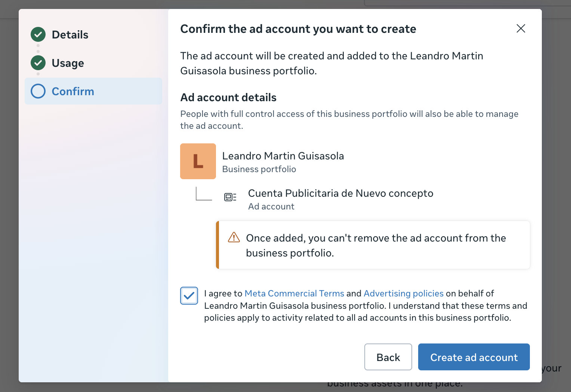This screenshot has width=571, height=392.
Task: Open the Meta Commercial Terms link
Action: click(x=294, y=293)
